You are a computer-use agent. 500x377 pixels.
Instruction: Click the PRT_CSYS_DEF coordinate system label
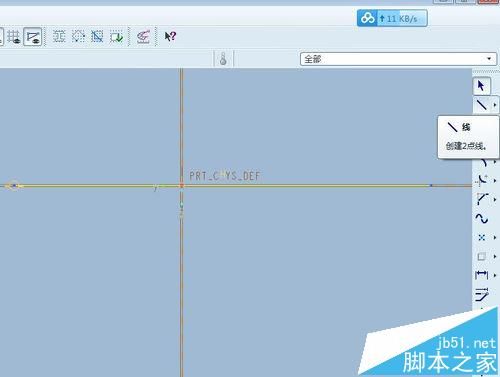[224, 176]
